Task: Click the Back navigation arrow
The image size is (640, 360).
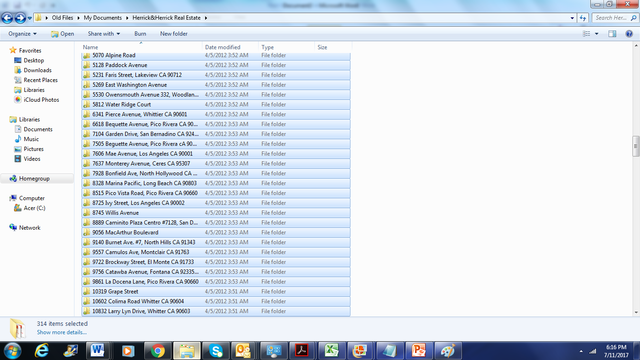Action: pyautogui.click(x=7, y=18)
